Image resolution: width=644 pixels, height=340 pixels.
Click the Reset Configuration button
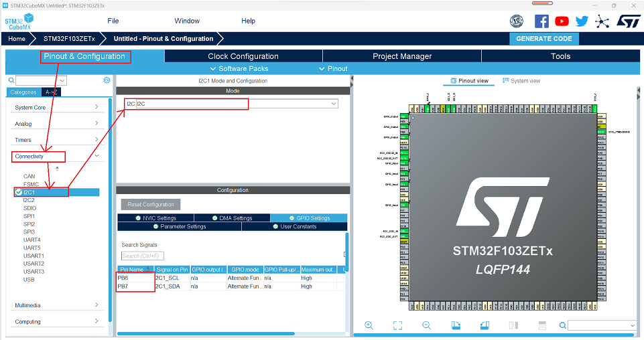[x=150, y=204]
